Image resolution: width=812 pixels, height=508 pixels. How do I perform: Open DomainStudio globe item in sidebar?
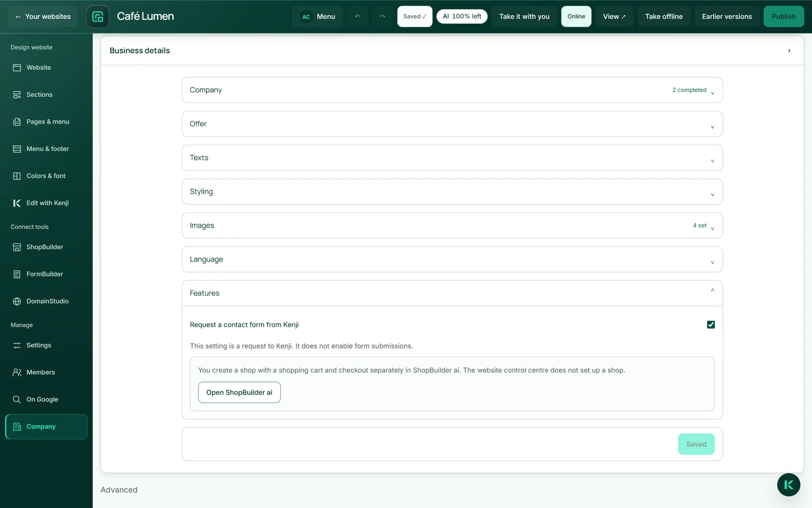click(x=46, y=301)
